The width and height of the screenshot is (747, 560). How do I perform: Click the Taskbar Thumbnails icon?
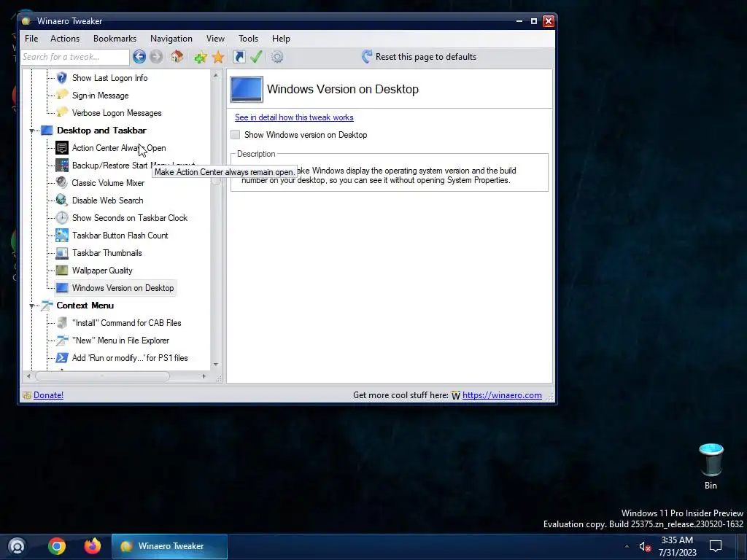[x=62, y=253]
